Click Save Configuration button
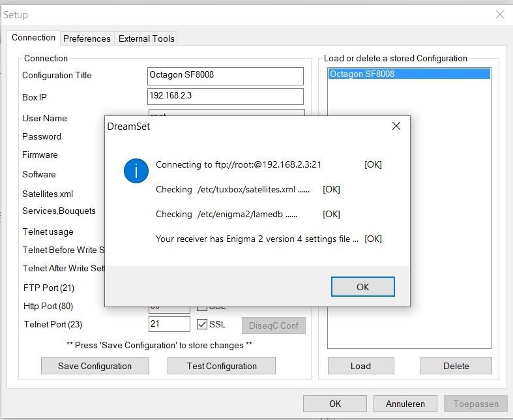Image resolution: width=513 pixels, height=420 pixels. point(95,366)
